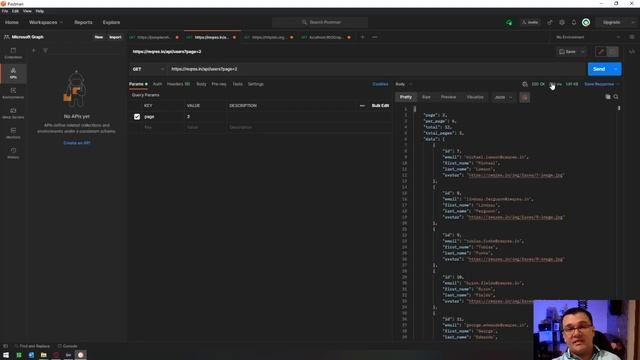Open the Environments sidebar section

coord(13,93)
